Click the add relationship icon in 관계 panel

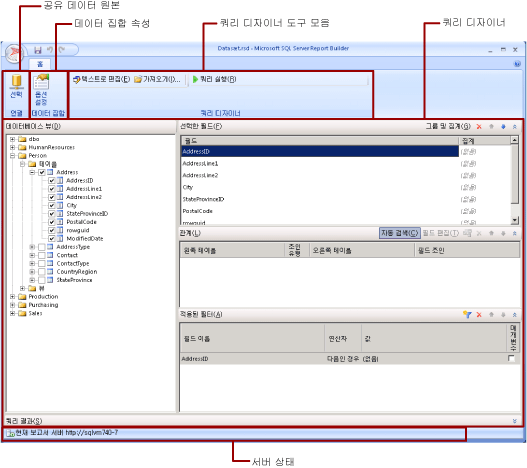point(467,233)
